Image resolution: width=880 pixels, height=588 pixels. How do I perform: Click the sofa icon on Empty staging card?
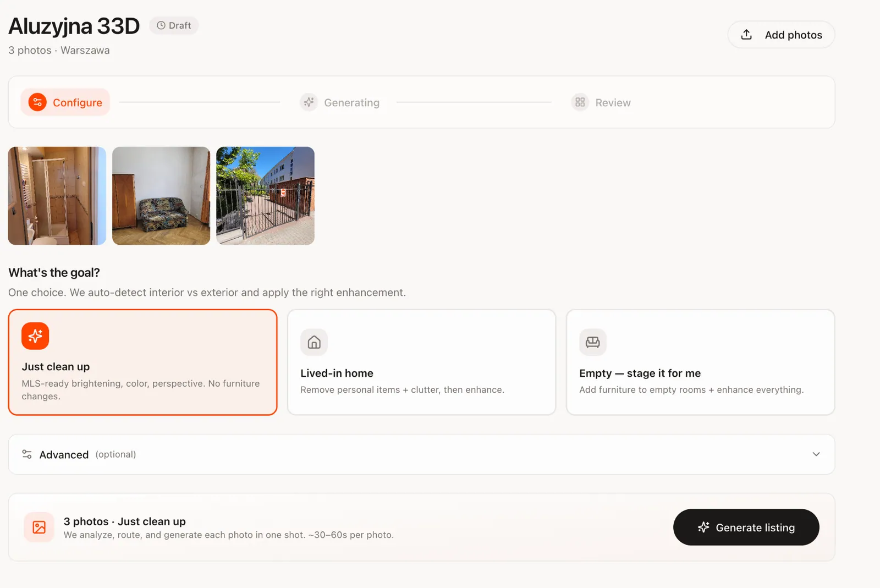[593, 342]
